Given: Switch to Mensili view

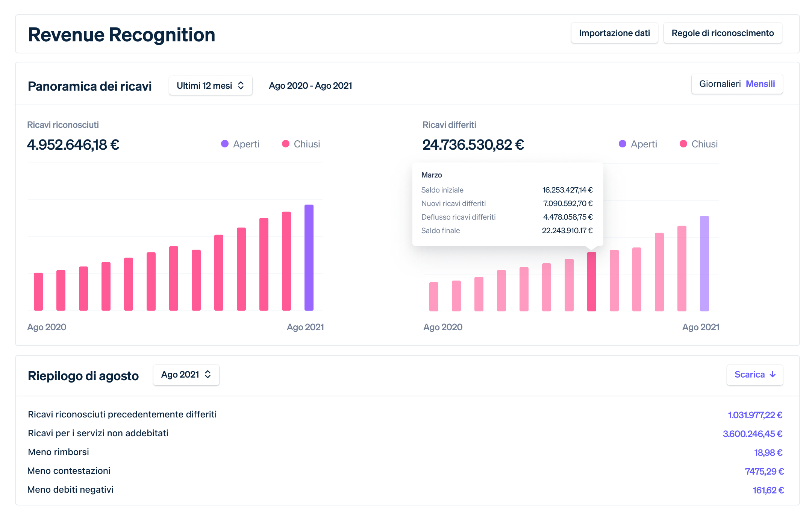Looking at the screenshot, I should coord(760,84).
